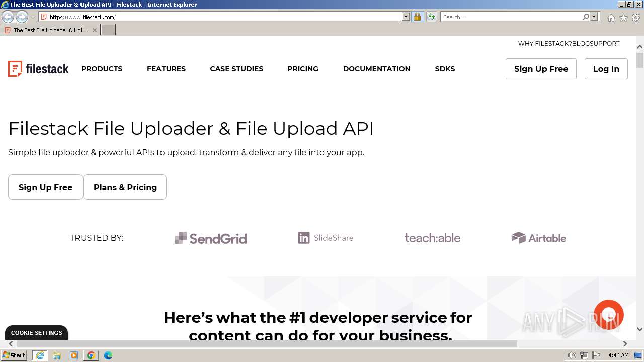Select the Filestack browser tab
This screenshot has height=362, width=644.
[x=50, y=30]
